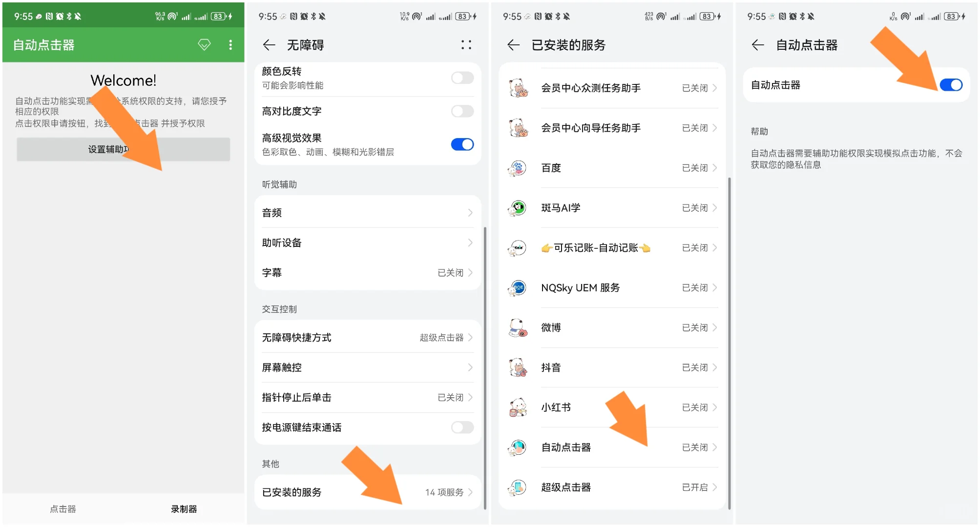Viewport: 980px width, 527px height.
Task: Switch to the 录制器 tab
Action: [184, 508]
